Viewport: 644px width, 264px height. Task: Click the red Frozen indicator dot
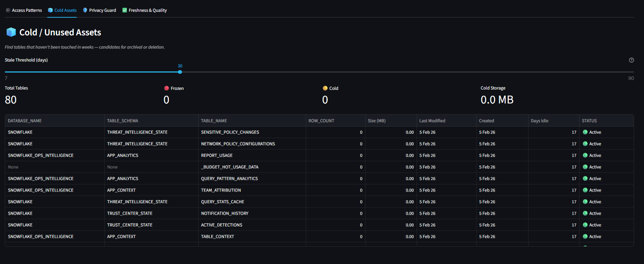pyautogui.click(x=167, y=88)
